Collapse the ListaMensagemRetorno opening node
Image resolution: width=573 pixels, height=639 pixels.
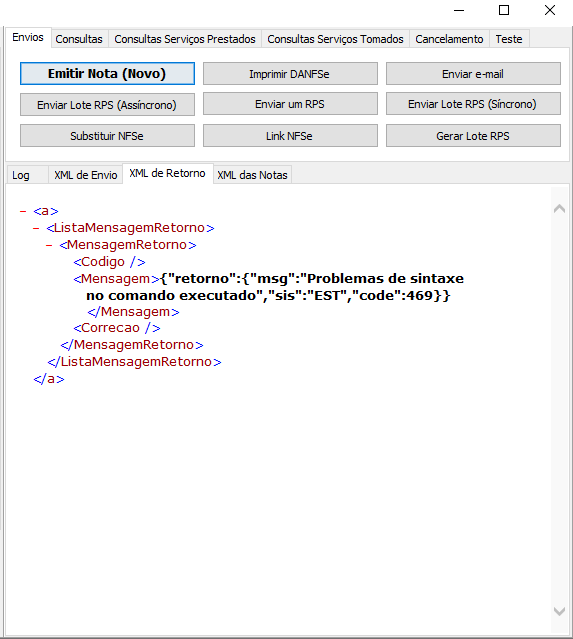[x=36, y=228]
